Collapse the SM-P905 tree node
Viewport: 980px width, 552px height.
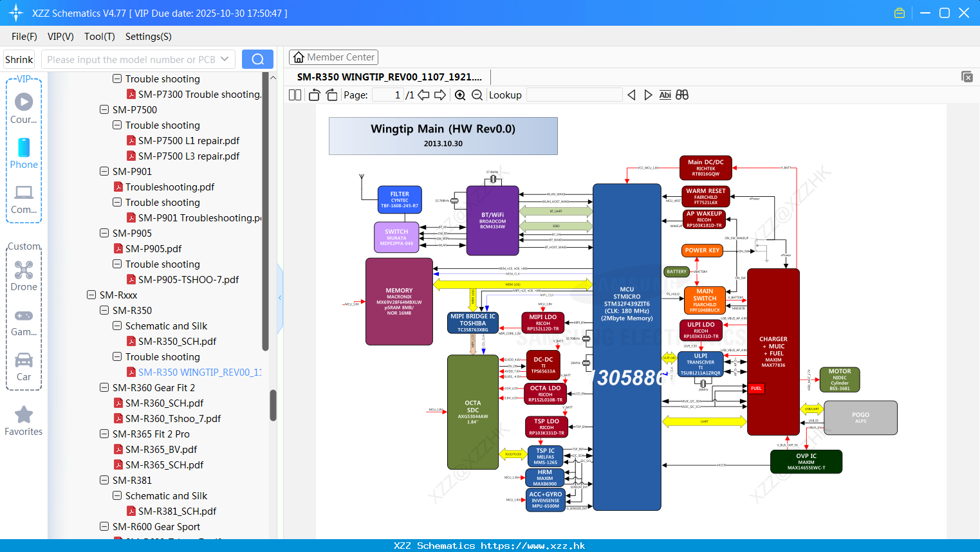[104, 233]
